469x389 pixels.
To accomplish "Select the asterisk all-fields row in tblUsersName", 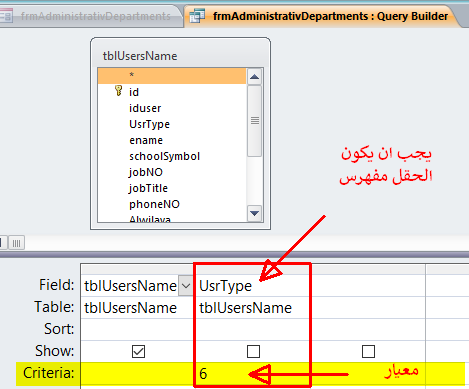I will click(172, 75).
